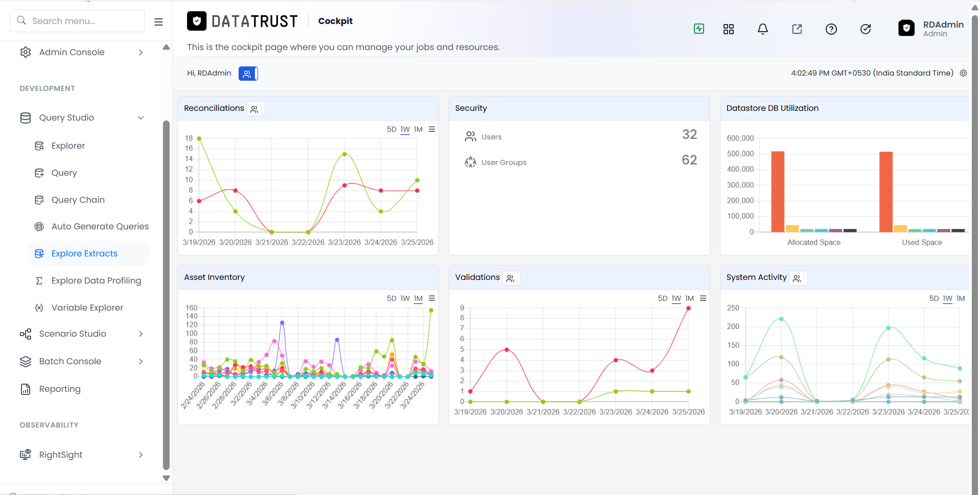Expand the Admin Console menu
The image size is (980, 495).
point(82,52)
